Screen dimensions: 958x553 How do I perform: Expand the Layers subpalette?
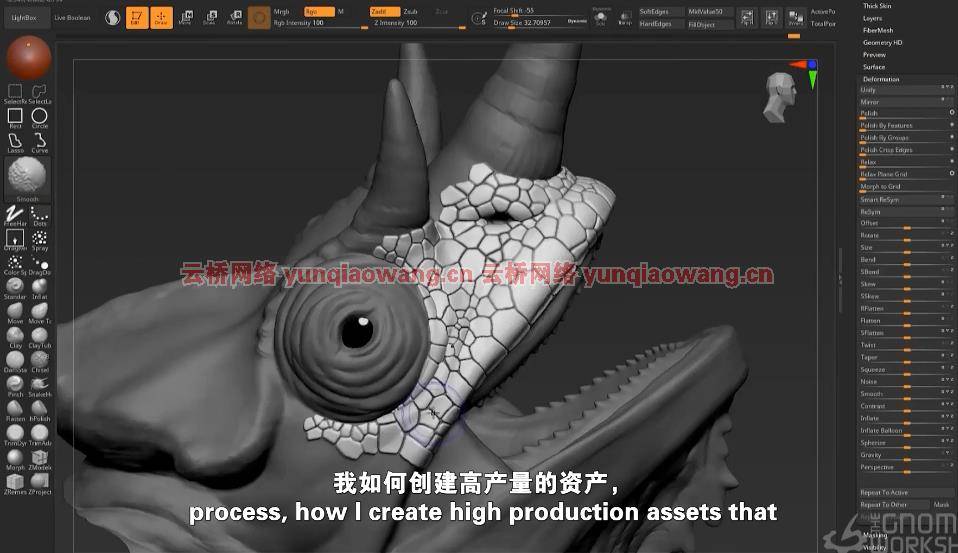click(872, 18)
